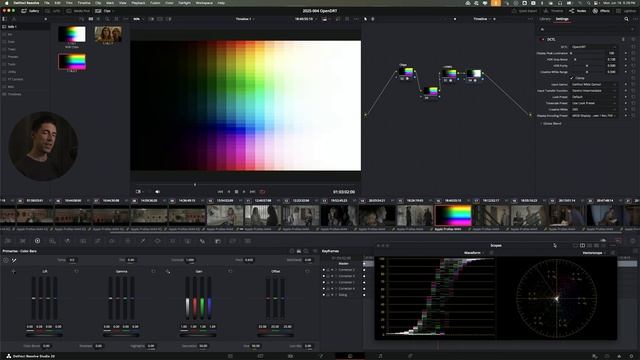Open the Waveform scope type dropdown
This screenshot has height=360, width=640.
click(x=474, y=253)
